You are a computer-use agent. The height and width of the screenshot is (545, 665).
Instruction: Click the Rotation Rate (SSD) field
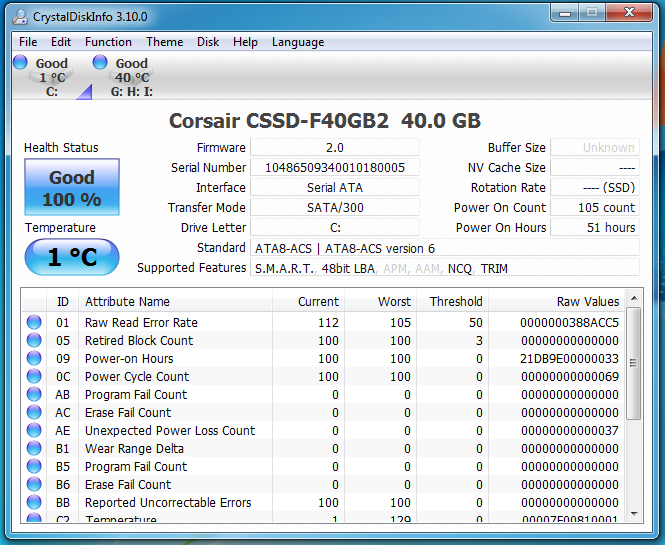pos(595,187)
